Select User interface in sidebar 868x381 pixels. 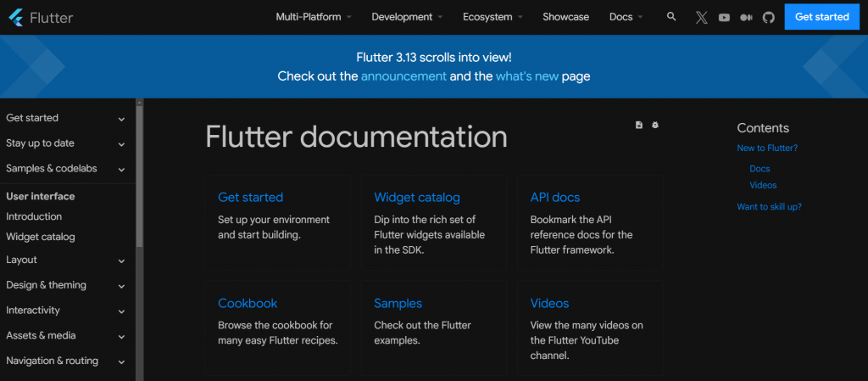[41, 197]
